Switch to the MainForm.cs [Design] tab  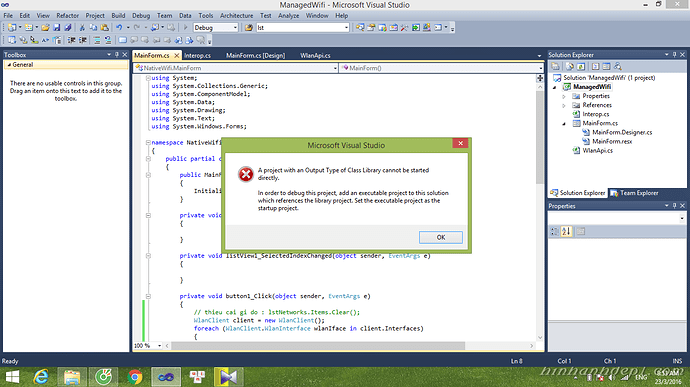pyautogui.click(x=255, y=55)
